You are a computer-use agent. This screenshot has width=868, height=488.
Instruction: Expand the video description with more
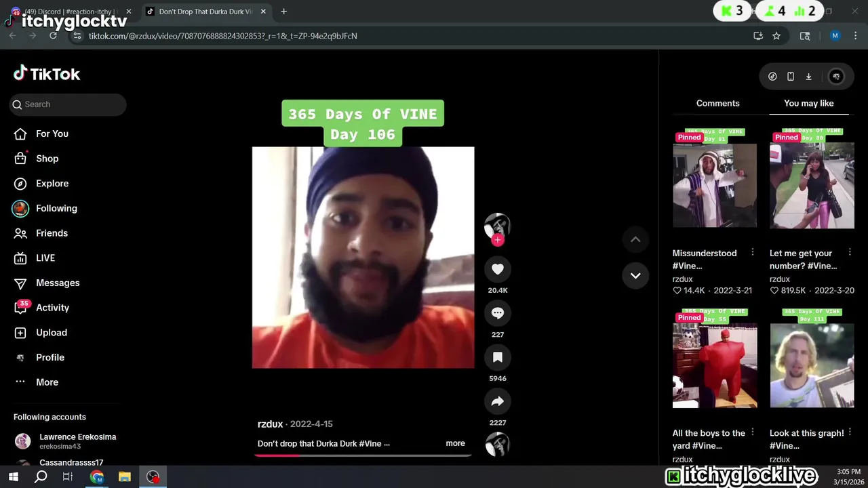point(455,443)
